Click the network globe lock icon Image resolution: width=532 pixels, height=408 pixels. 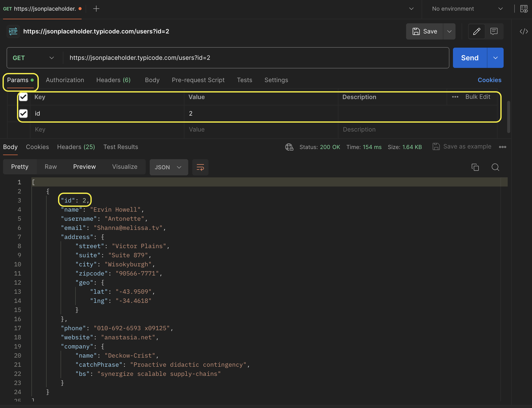(x=289, y=147)
